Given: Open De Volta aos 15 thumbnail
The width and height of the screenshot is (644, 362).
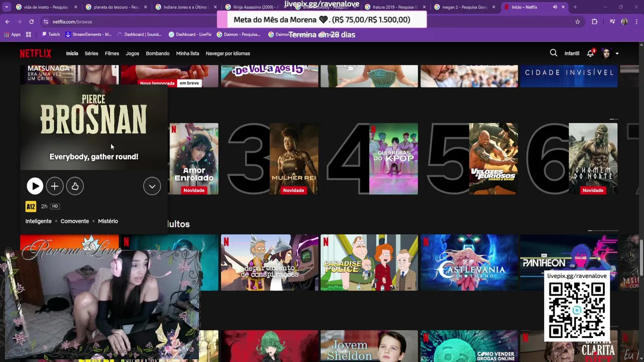Looking at the screenshot, I should point(269,76).
